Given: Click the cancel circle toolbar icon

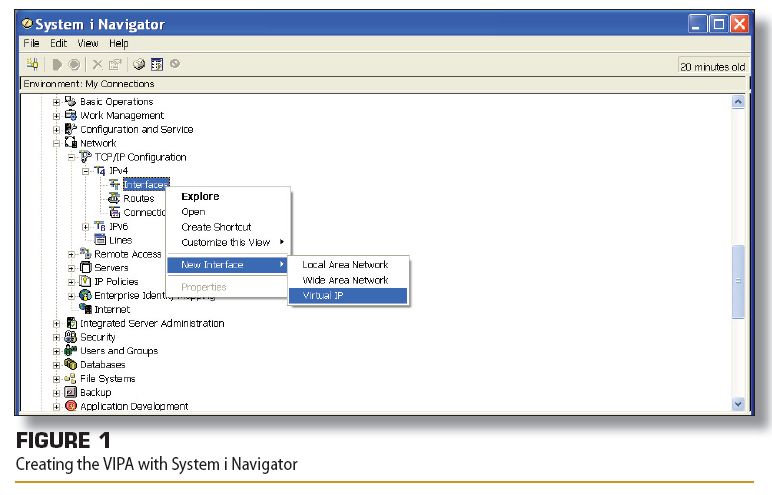Looking at the screenshot, I should click(175, 64).
